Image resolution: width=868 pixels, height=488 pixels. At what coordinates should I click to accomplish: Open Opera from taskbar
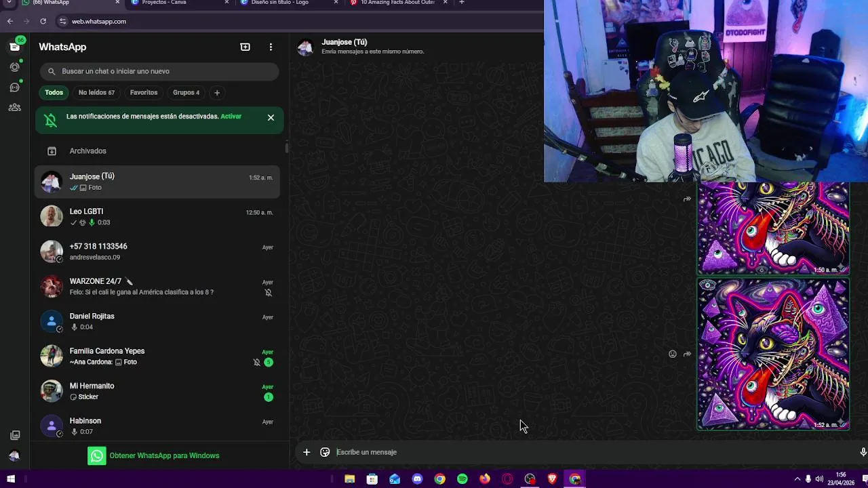tap(507, 479)
